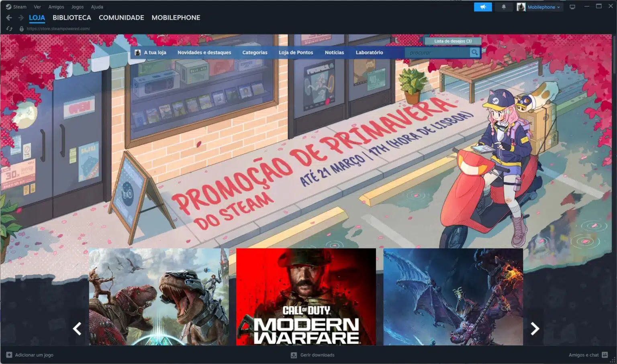The image size is (617, 364).
Task: Open the Novidades e destaques menu
Action: 204,53
